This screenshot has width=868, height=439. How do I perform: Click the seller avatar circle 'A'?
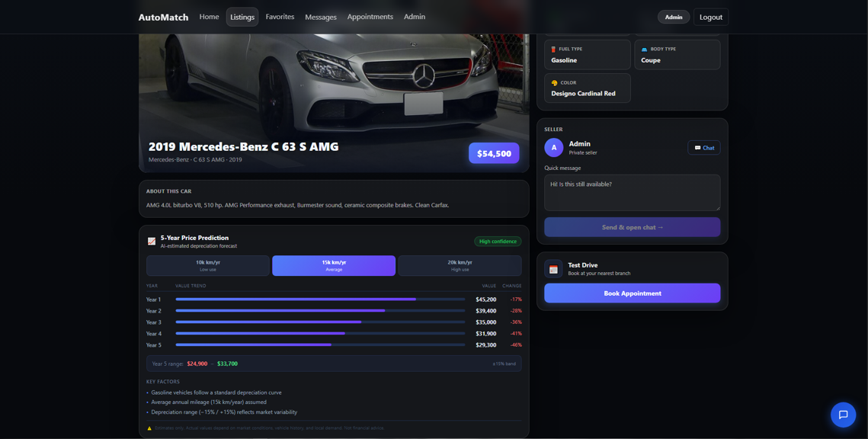(553, 148)
